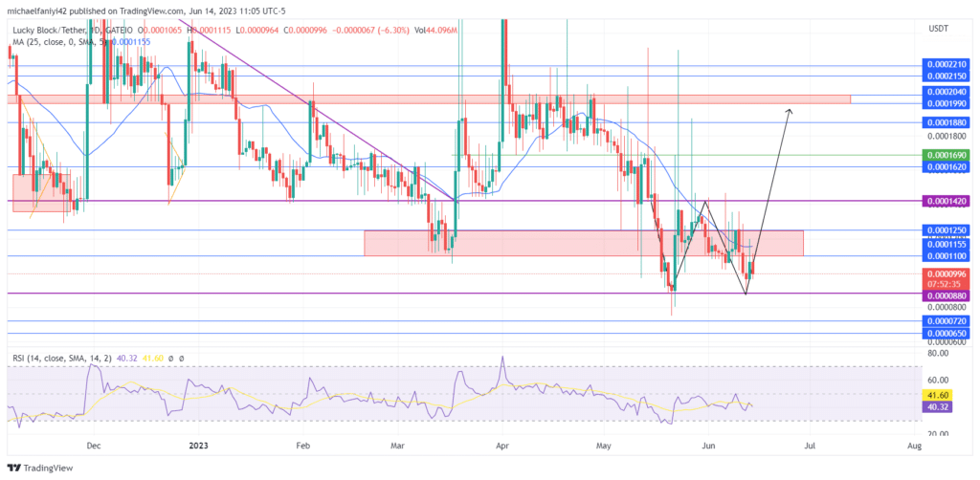Screen dimensions: 980x480
Task: Click the red current price label 0.0000996
Action: click(x=947, y=273)
